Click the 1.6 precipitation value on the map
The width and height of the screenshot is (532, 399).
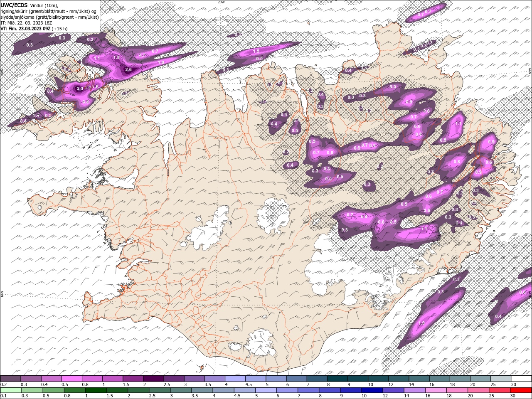96,87
